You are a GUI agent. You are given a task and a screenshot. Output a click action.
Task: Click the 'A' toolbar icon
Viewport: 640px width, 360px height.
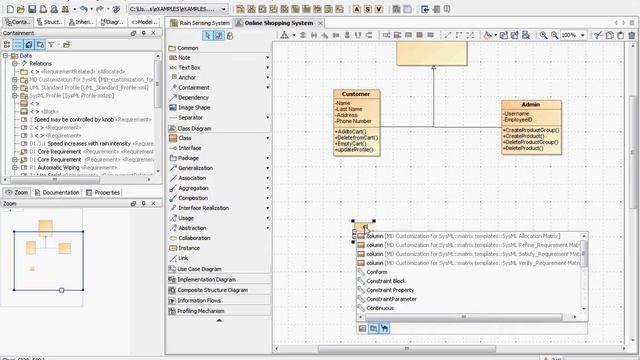click(x=357, y=9)
